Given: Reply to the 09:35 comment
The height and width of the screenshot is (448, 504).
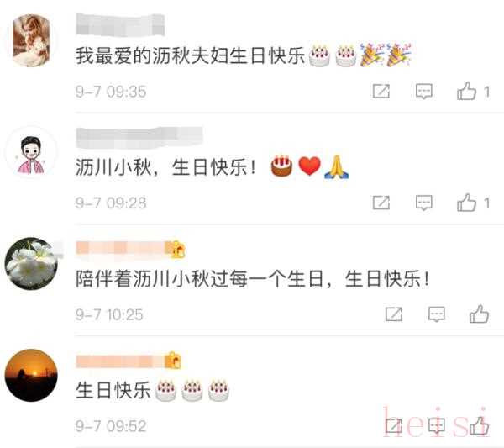Looking at the screenshot, I should pos(423,92).
